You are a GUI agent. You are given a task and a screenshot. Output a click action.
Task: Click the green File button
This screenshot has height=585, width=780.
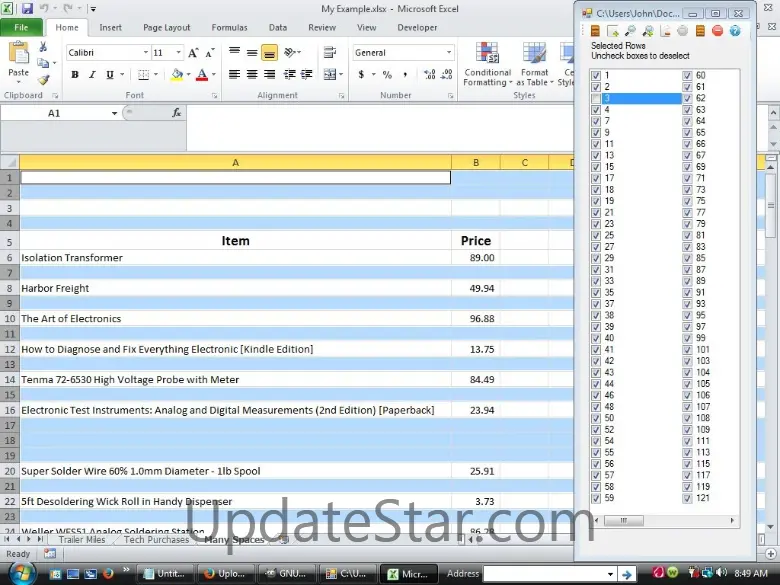(x=21, y=28)
